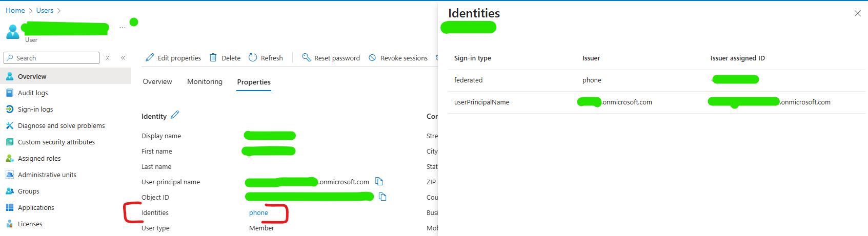This screenshot has height=236, width=868.
Task: Open the phone identities link
Action: click(258, 213)
